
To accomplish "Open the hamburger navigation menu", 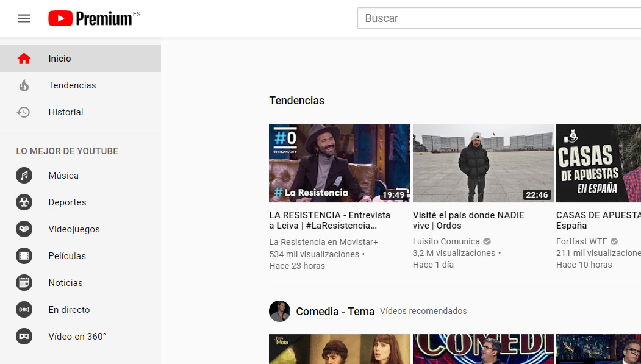I will 24,18.
